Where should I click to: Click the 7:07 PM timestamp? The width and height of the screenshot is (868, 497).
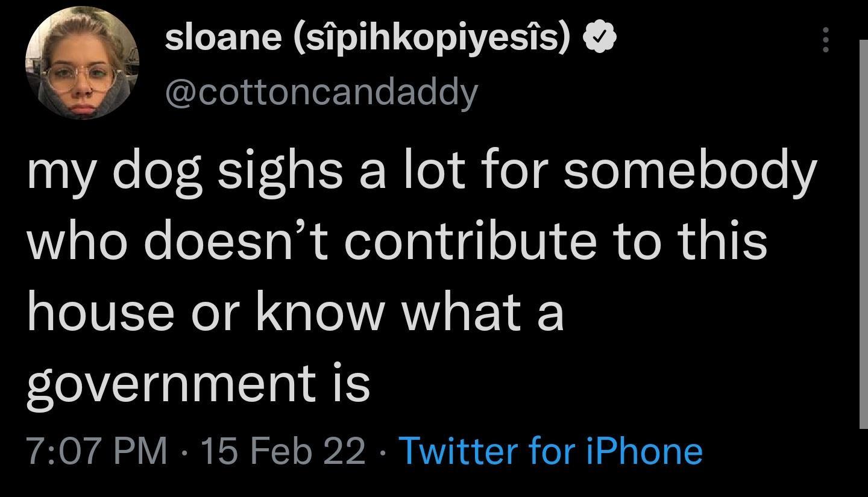[x=96, y=451]
